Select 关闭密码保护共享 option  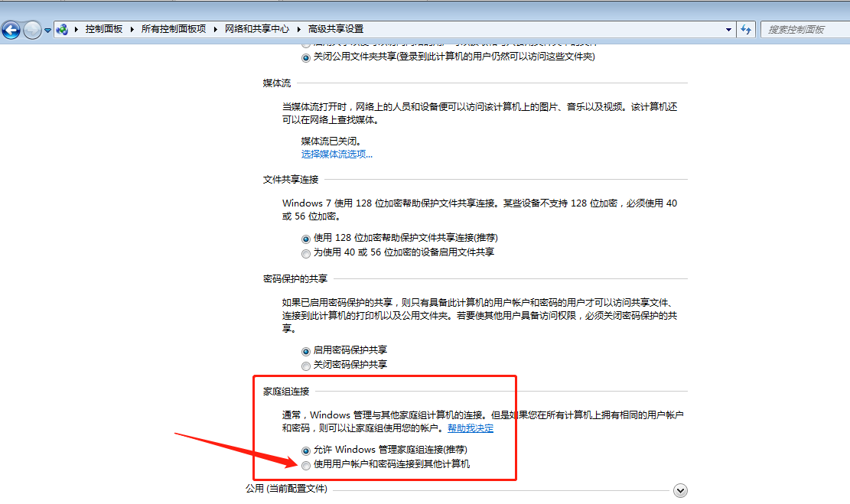(x=305, y=366)
